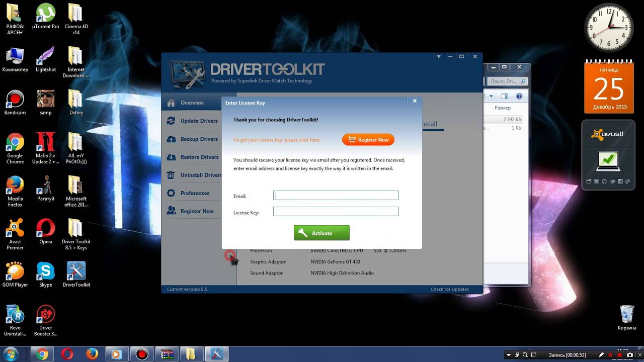
Task: Click the Размер column header in Explorer
Action: pos(503,108)
